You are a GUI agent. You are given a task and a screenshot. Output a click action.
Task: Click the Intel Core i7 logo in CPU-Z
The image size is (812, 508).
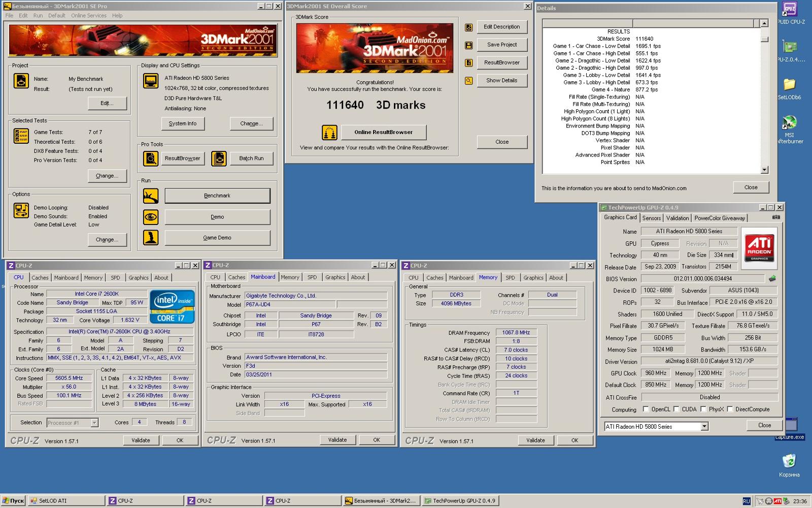(x=173, y=306)
